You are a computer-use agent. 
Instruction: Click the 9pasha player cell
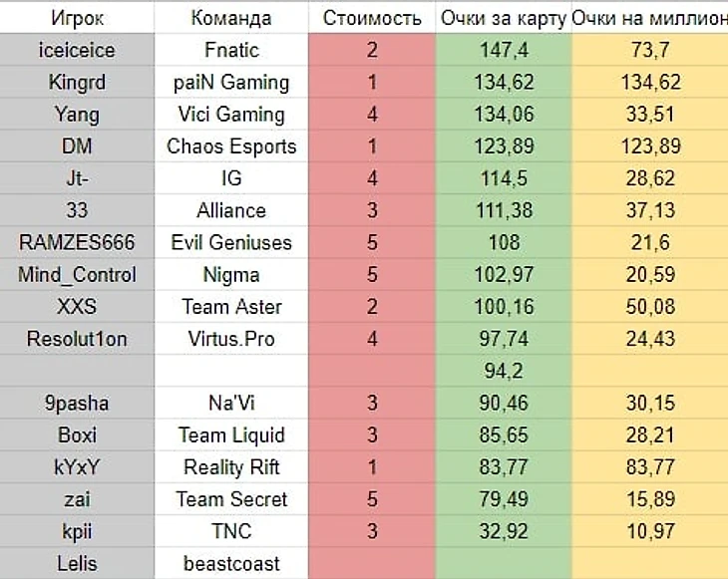tap(77, 403)
